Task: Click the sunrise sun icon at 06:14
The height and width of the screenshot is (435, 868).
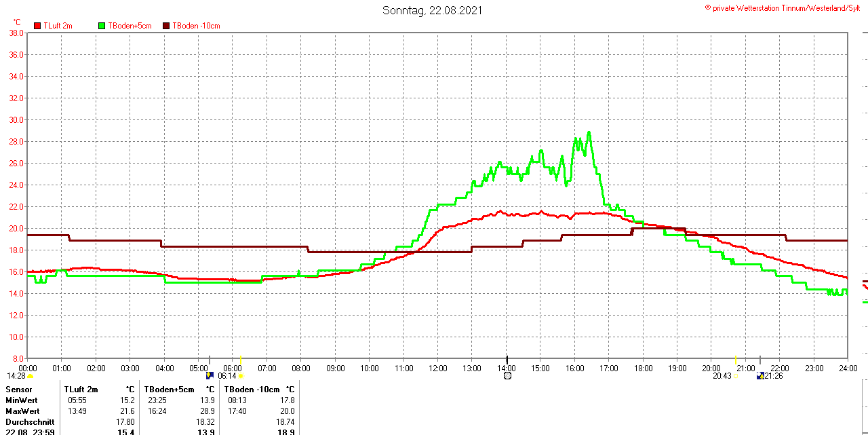Action: click(x=241, y=376)
